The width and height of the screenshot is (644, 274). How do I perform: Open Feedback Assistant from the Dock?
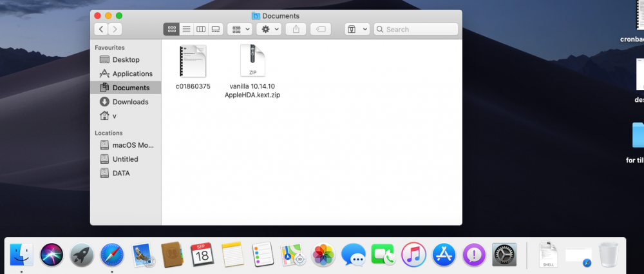pos(474,255)
